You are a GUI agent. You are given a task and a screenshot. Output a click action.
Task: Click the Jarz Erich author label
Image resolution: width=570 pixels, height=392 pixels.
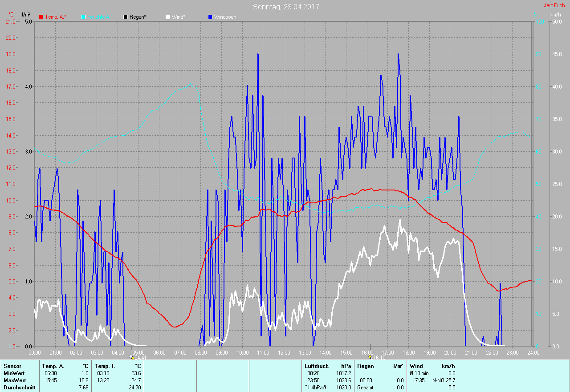(x=554, y=5)
